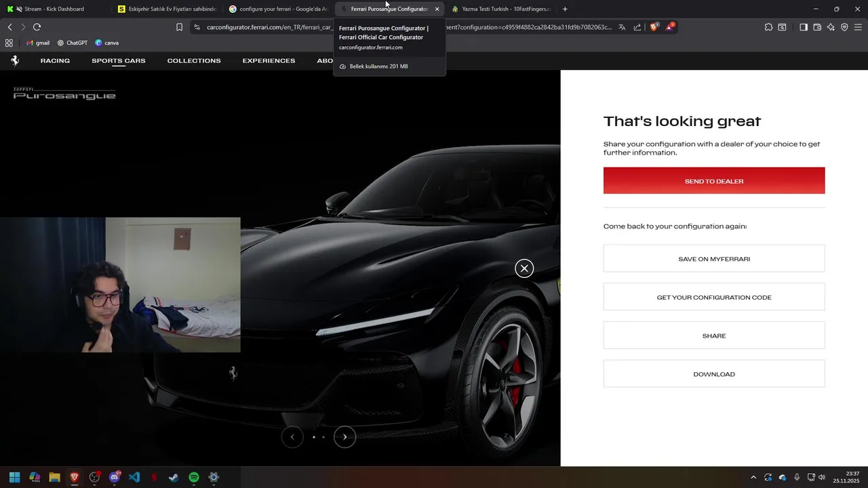Click "Come back to your configuration again:" text
This screenshot has height=488, width=868.
(x=675, y=226)
